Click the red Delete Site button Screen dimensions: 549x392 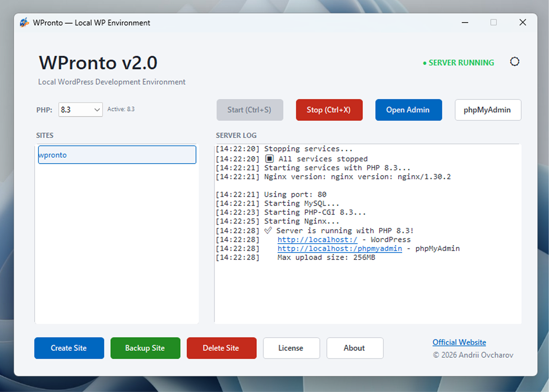tap(222, 348)
